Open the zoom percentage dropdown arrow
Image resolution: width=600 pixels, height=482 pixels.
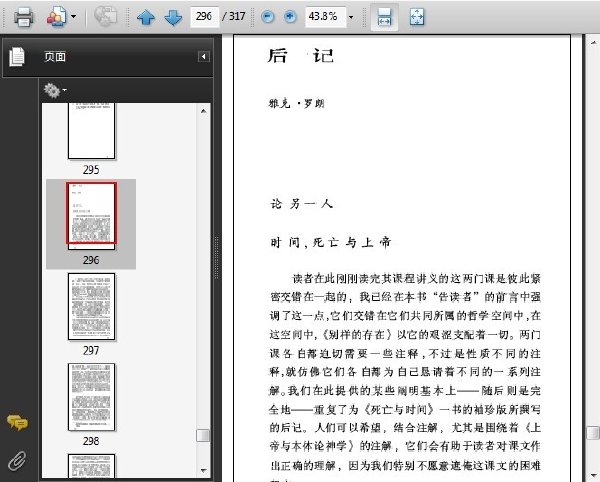click(351, 17)
